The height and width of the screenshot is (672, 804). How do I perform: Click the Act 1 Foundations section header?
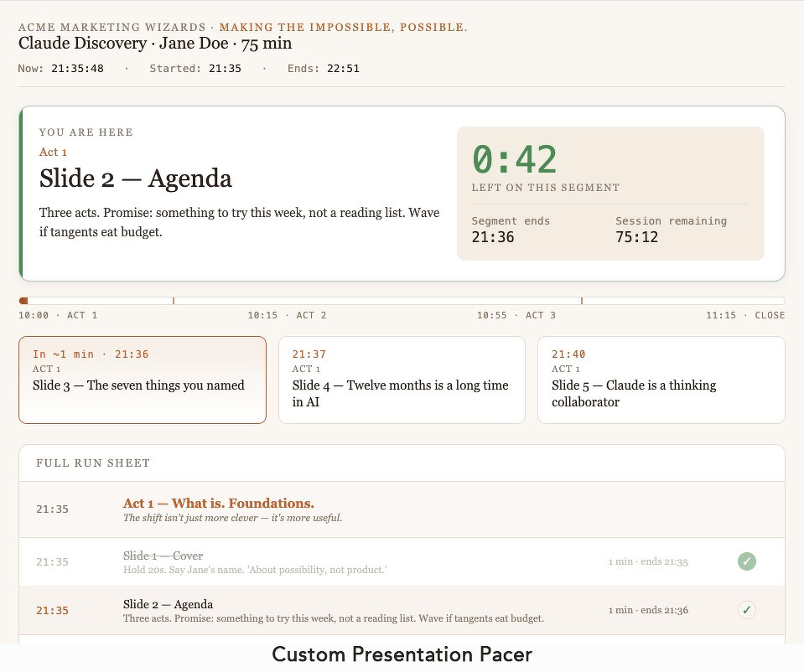[218, 504]
